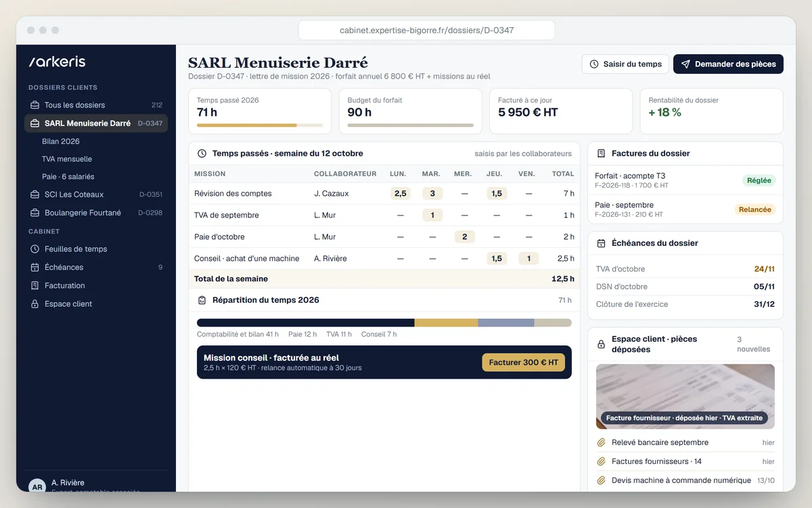Click lock icon beside Espace client in sidebar

coord(35,304)
